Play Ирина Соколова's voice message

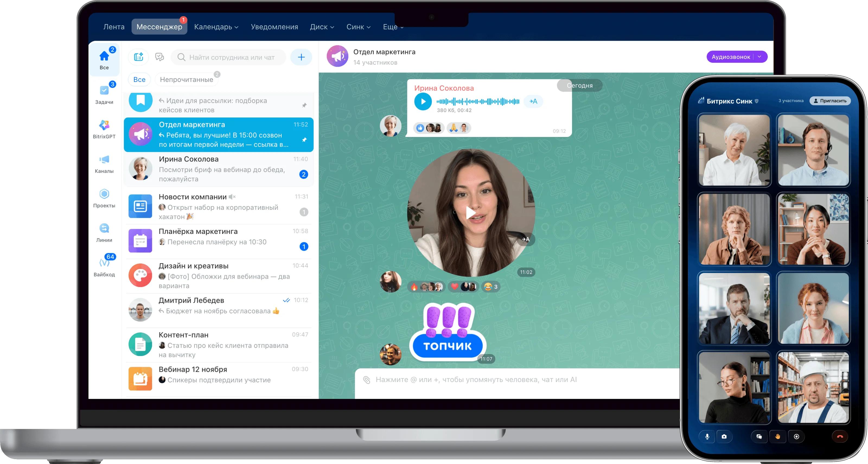coord(423,101)
